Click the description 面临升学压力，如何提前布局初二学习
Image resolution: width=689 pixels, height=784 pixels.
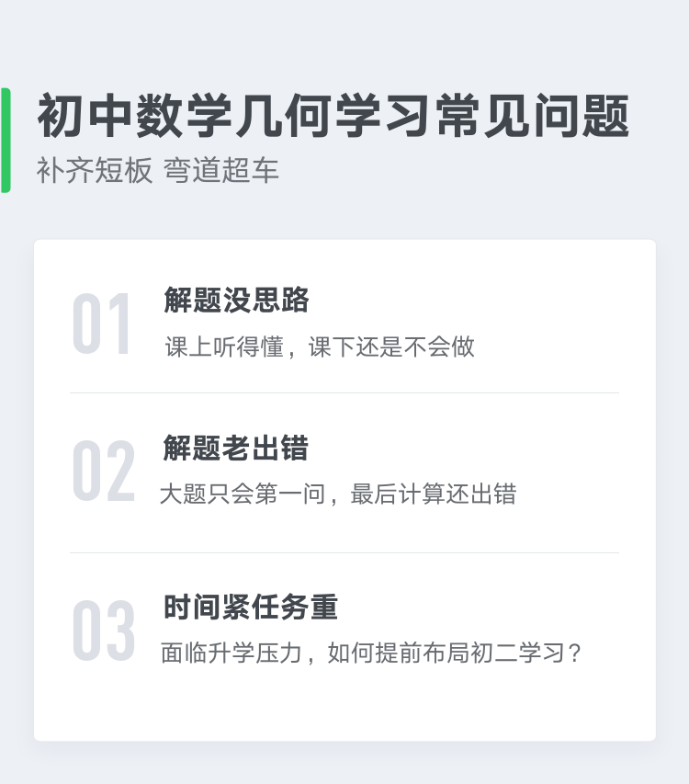[x=371, y=653]
